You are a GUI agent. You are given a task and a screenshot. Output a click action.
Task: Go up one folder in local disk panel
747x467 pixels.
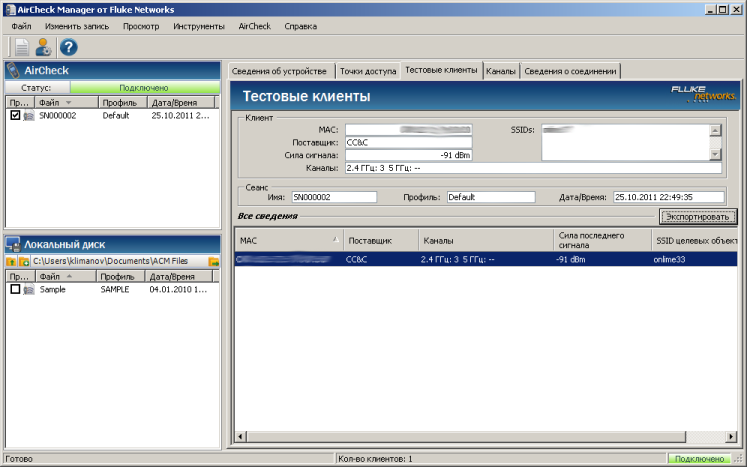click(11, 261)
